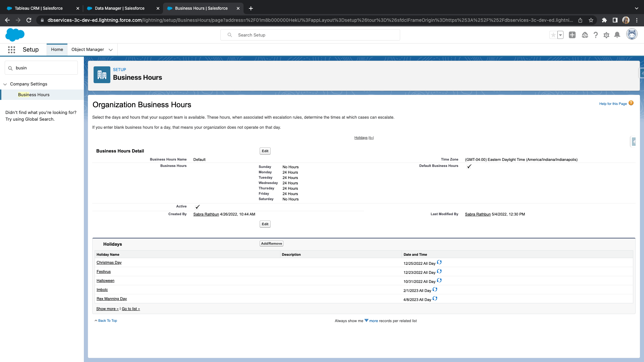Open the Notifications bell
Image resolution: width=644 pixels, height=362 pixels.
coord(617,35)
